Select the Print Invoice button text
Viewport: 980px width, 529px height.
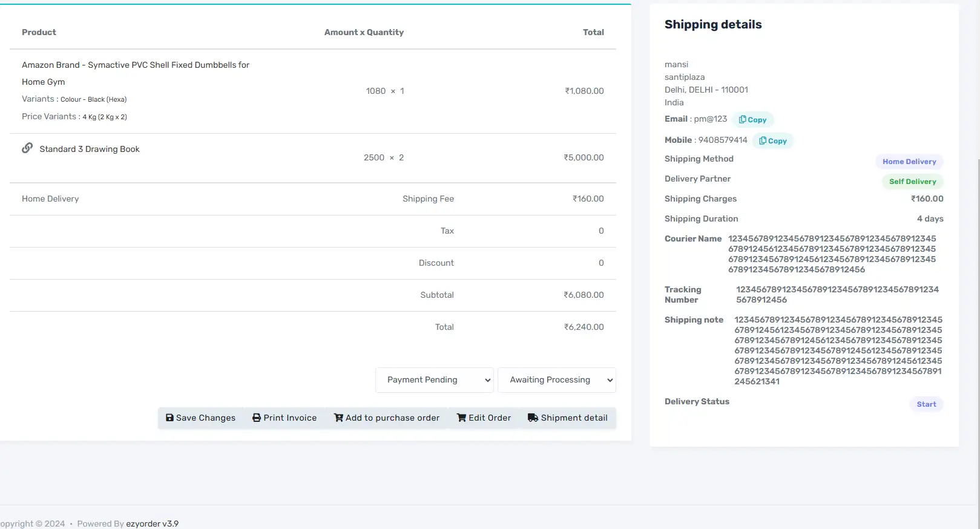point(290,418)
